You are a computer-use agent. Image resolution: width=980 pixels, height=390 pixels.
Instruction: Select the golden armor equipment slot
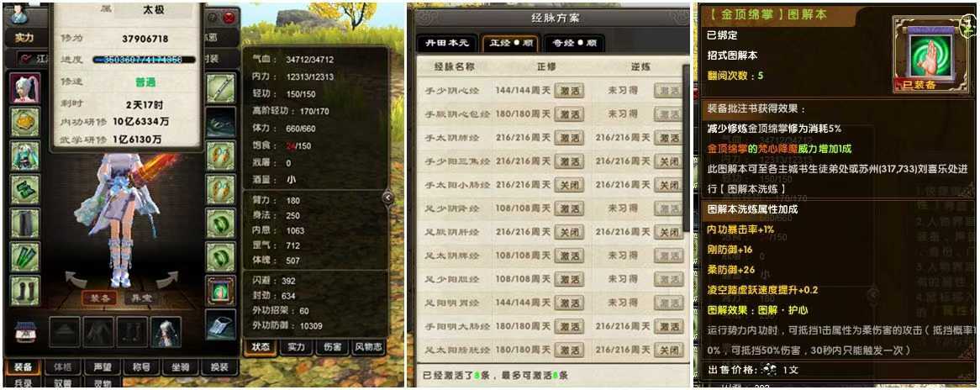point(25,121)
